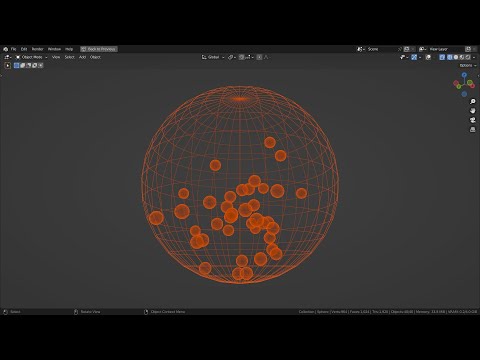480x360 pixels.
Task: Open the shading options dropdown arrow
Action: (x=474, y=57)
